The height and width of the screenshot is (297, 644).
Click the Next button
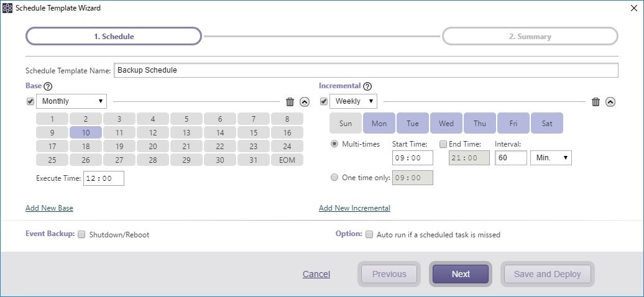pyautogui.click(x=461, y=274)
